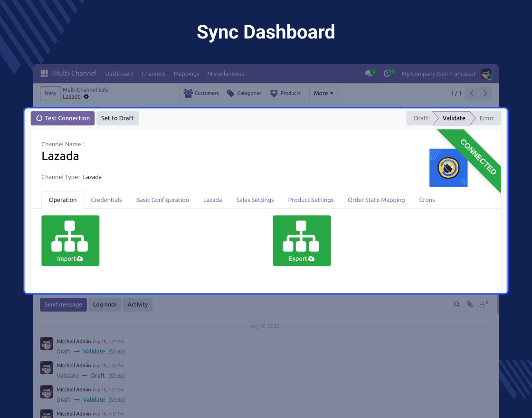Click the Channel Type value Lazada

click(x=92, y=177)
